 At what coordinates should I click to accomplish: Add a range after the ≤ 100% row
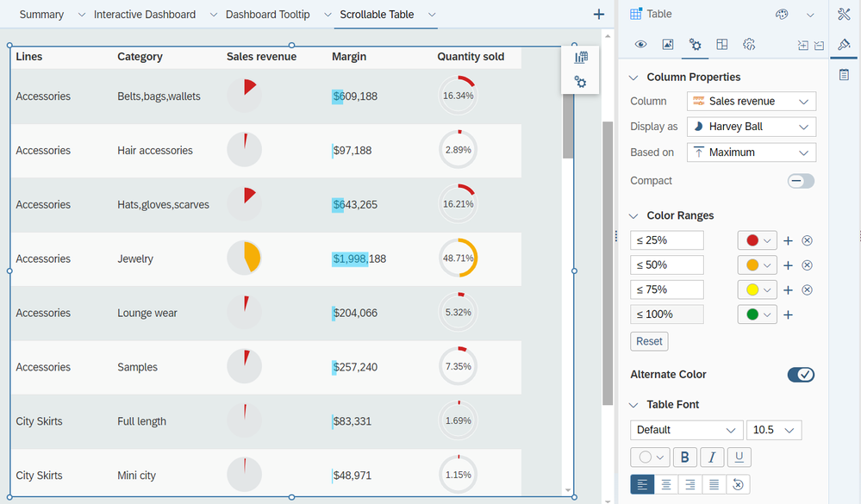tap(788, 314)
